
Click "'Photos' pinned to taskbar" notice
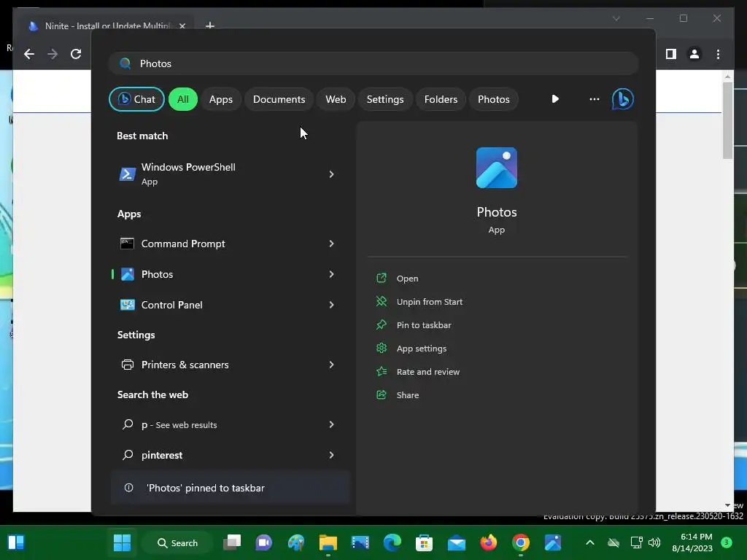[231, 488]
